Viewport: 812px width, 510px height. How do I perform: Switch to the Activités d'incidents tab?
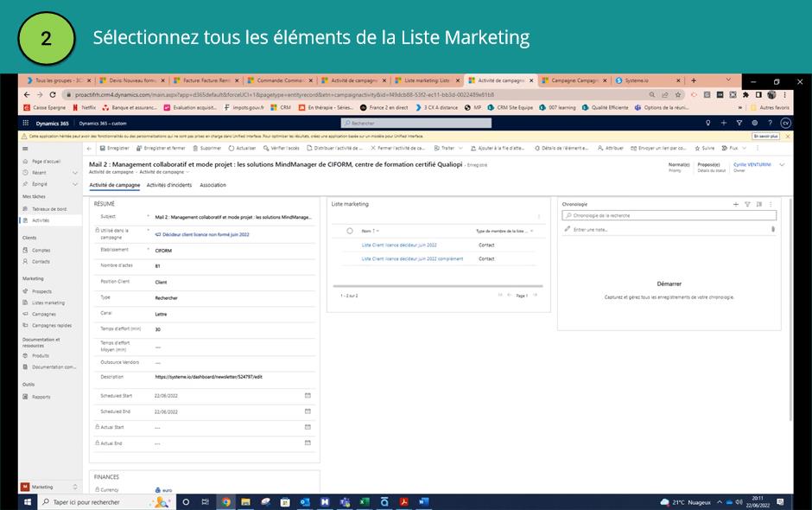(x=169, y=185)
